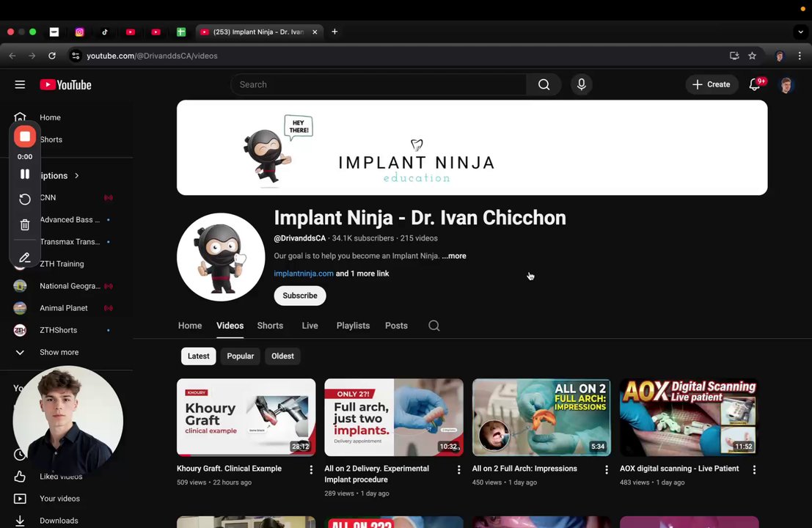The height and width of the screenshot is (528, 812).
Task: Select the channel Videos tab
Action: 230,326
